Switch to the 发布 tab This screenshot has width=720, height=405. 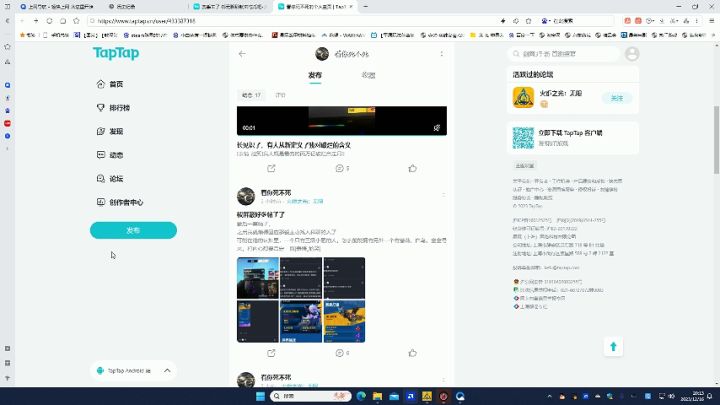coord(315,75)
